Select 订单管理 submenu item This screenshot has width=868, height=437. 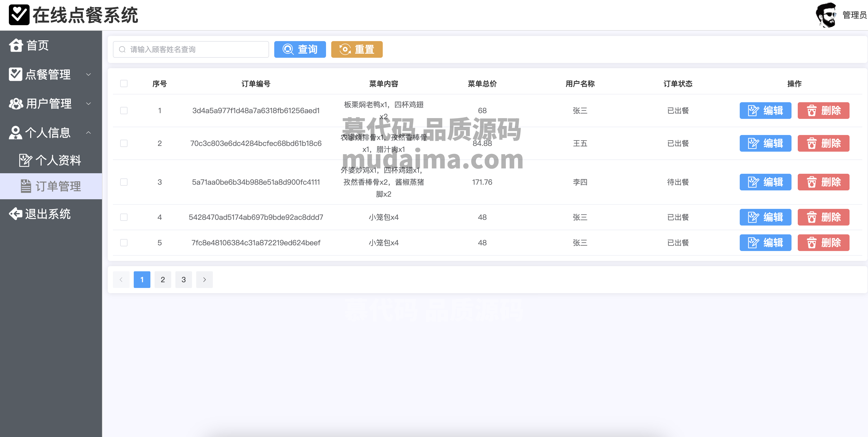51,186
